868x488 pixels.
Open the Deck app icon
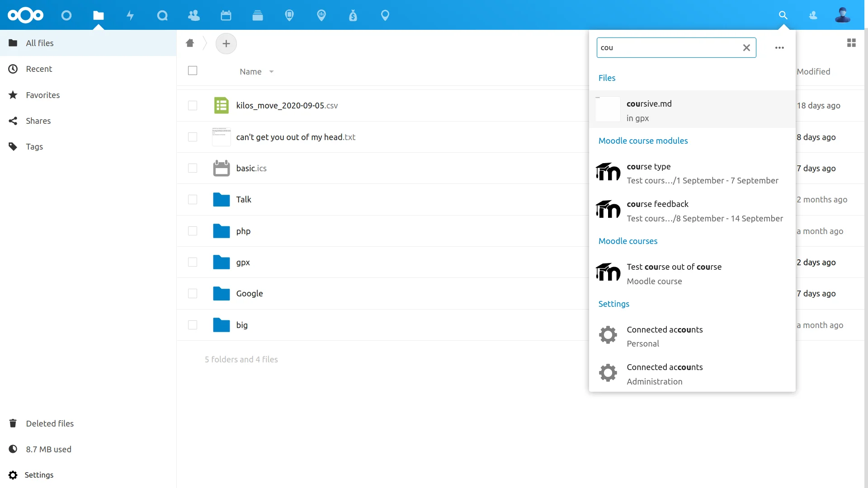(x=258, y=15)
